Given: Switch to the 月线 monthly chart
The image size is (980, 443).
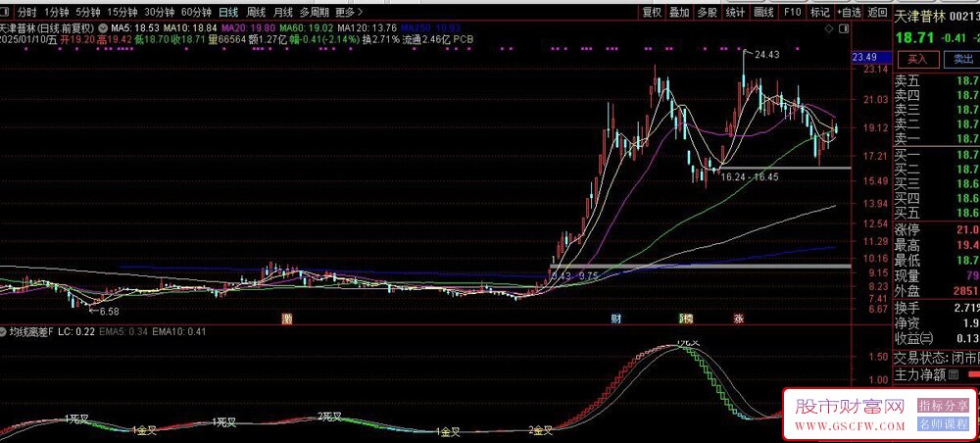Looking at the screenshot, I should [x=282, y=11].
